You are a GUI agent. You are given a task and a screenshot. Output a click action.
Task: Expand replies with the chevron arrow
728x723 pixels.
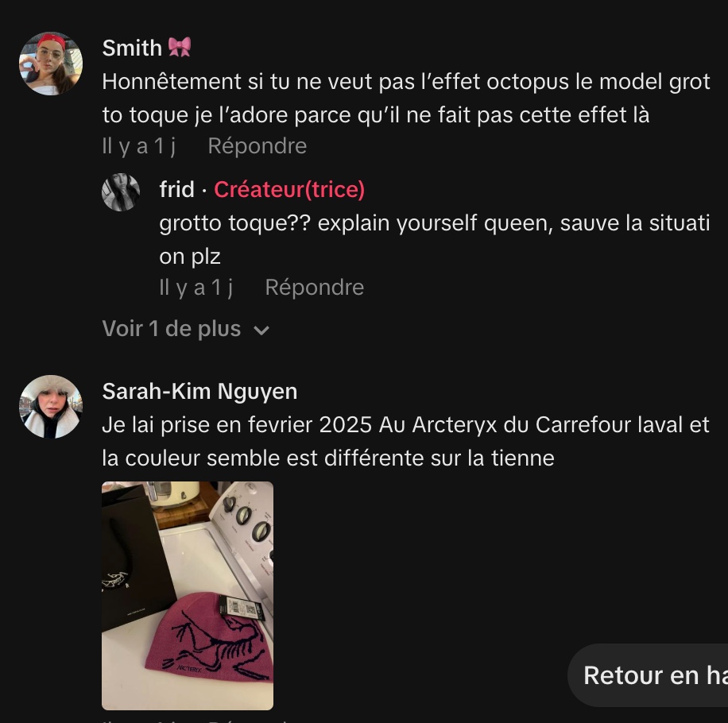261,330
